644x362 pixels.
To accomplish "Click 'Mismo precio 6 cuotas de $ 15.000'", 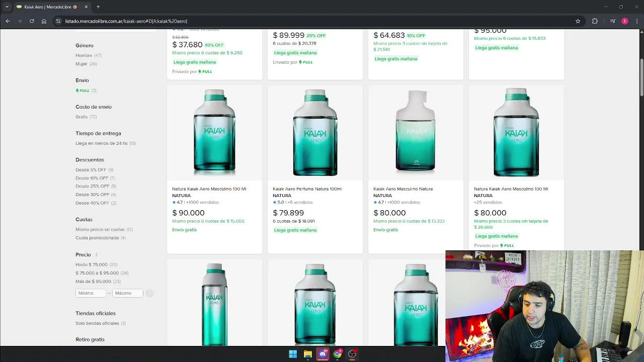I will (208, 221).
